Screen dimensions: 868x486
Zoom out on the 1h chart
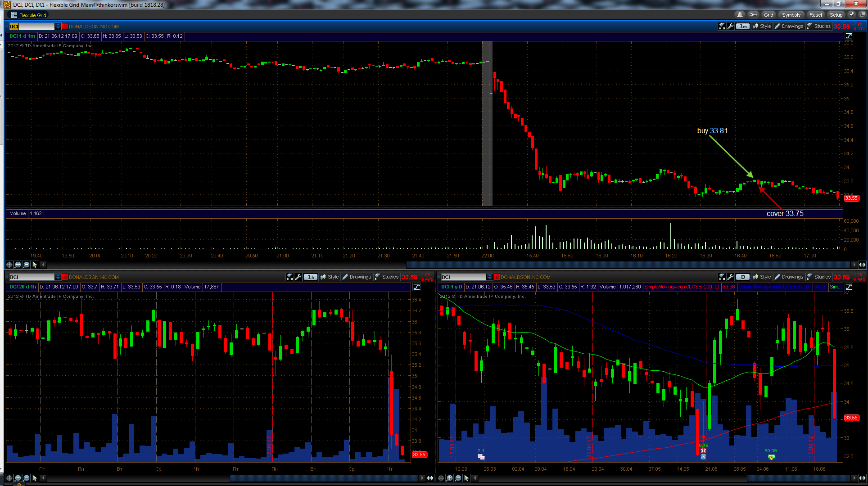[x=26, y=478]
